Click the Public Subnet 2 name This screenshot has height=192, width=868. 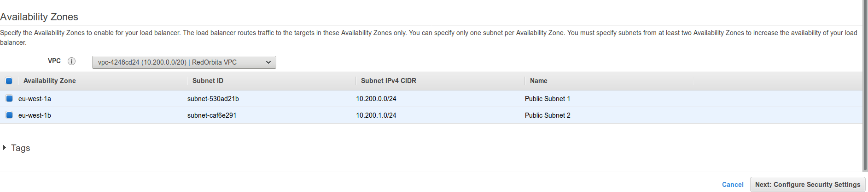547,115
